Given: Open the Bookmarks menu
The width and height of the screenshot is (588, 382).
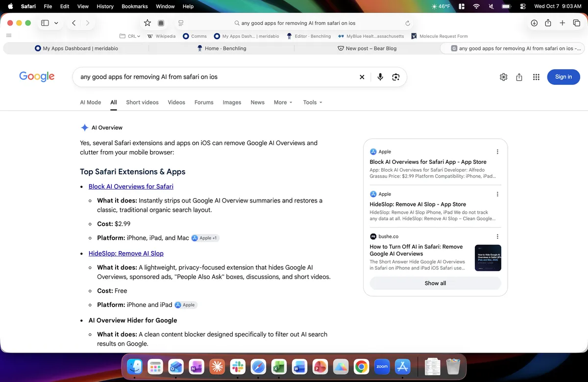Looking at the screenshot, I should tap(134, 6).
